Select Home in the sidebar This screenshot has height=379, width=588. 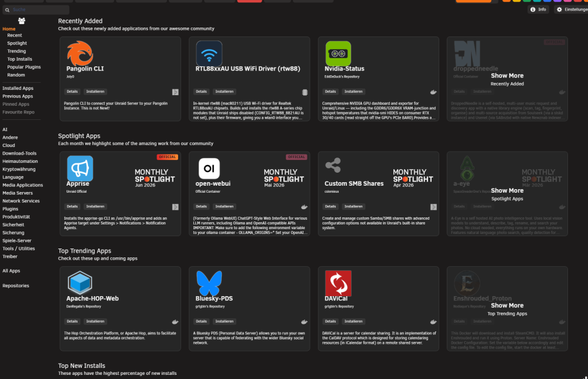[x=9, y=29]
